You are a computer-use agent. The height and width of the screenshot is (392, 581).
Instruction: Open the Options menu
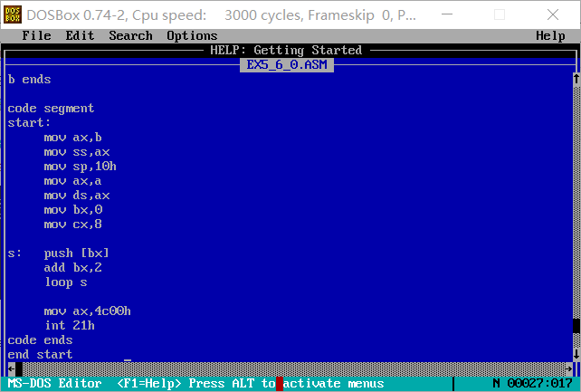click(192, 35)
